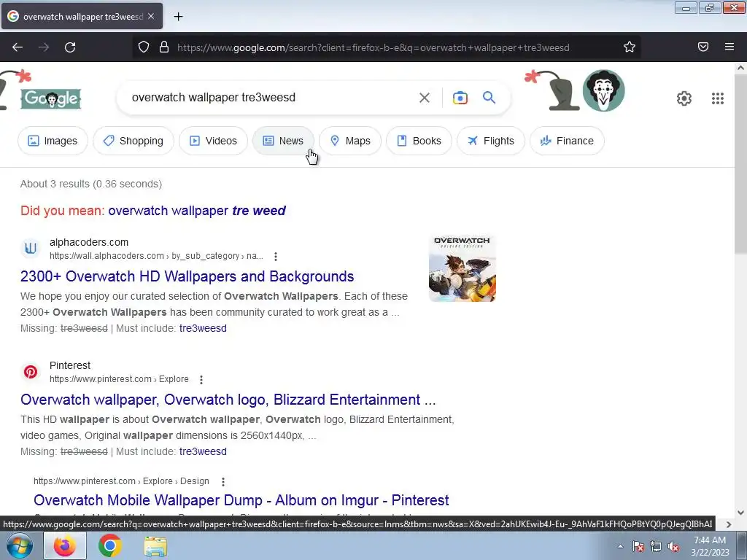Click the About 3 results text
747x560 pixels.
point(91,184)
